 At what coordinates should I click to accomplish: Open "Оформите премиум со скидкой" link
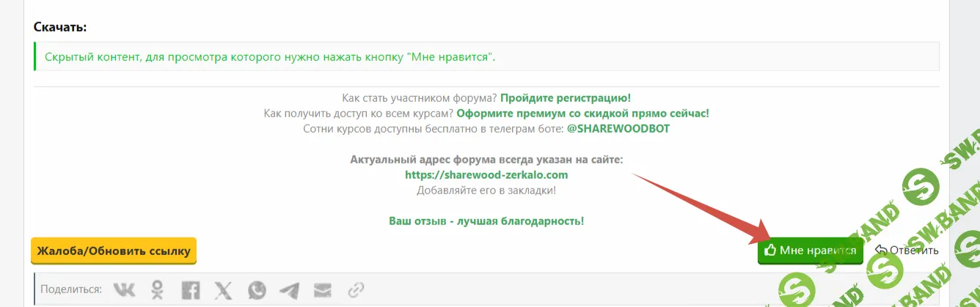click(582, 114)
